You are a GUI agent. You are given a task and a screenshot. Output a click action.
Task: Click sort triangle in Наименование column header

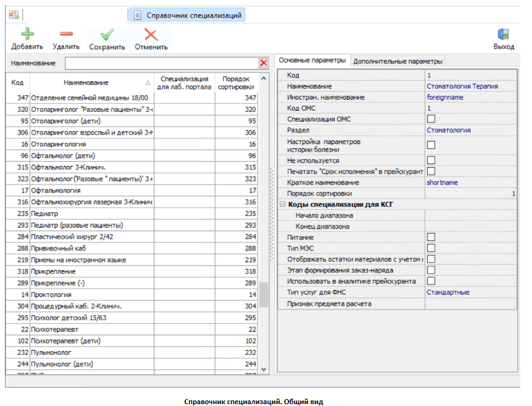coord(147,82)
